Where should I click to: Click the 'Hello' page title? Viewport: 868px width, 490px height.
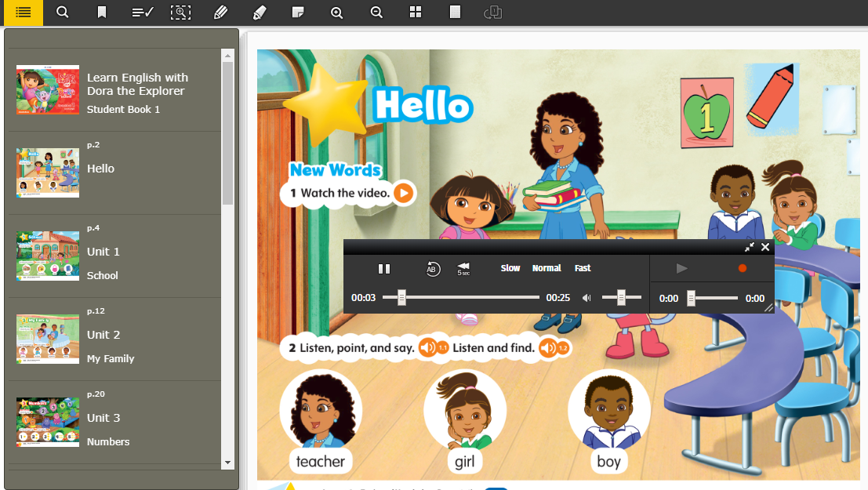423,104
